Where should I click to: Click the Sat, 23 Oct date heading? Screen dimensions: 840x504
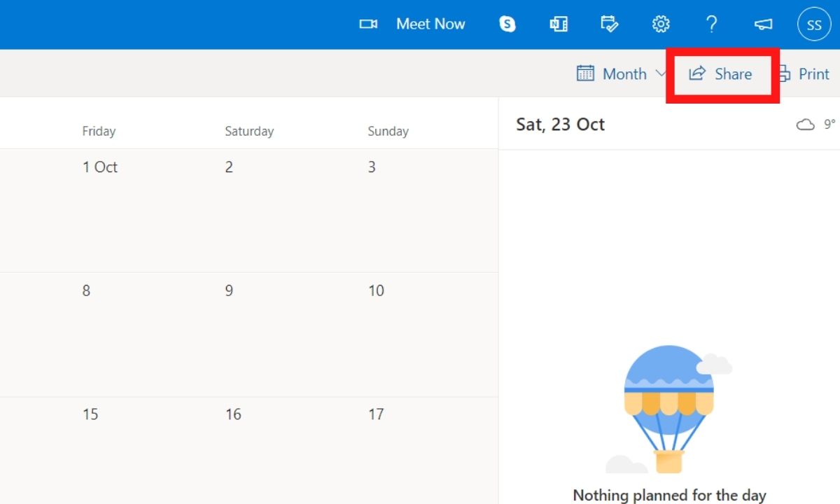pos(560,125)
